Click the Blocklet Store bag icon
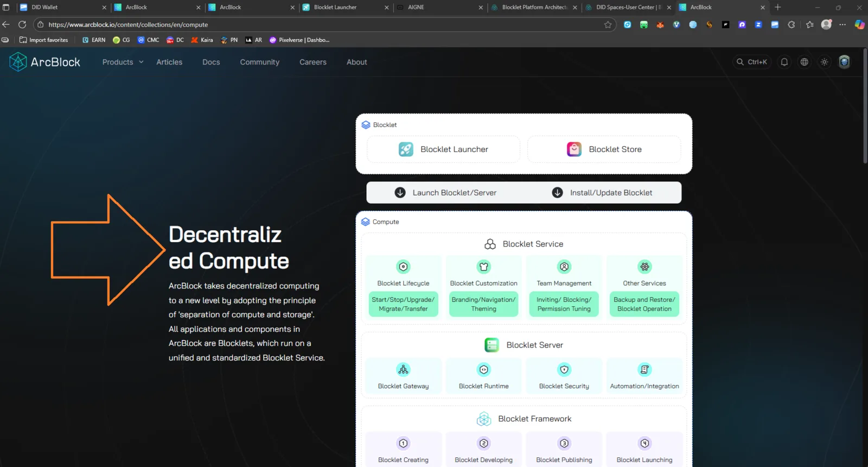Viewport: 868px width, 467px height. tap(574, 149)
